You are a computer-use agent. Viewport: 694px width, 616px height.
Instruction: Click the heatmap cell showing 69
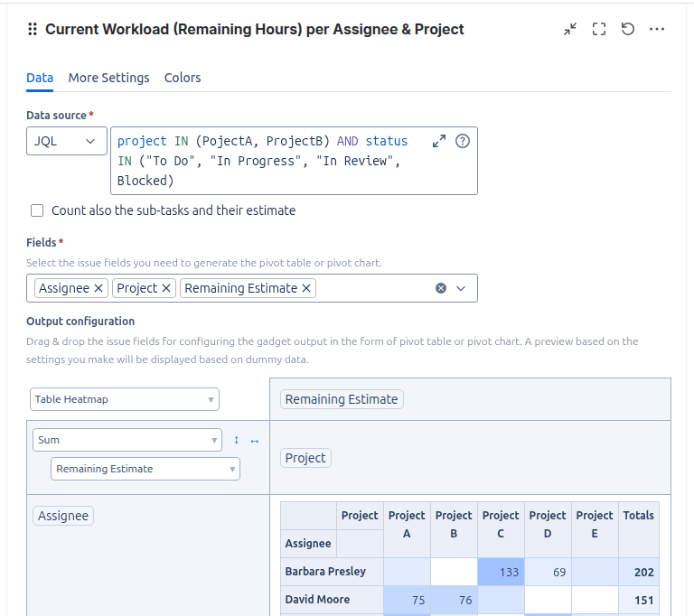click(x=548, y=572)
